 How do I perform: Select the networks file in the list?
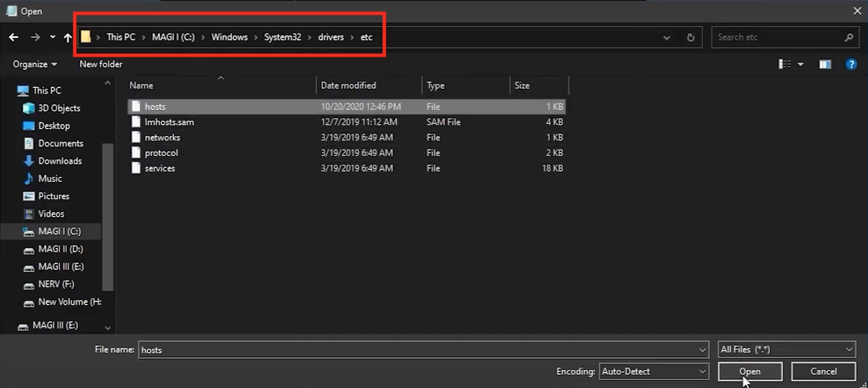[x=163, y=137]
